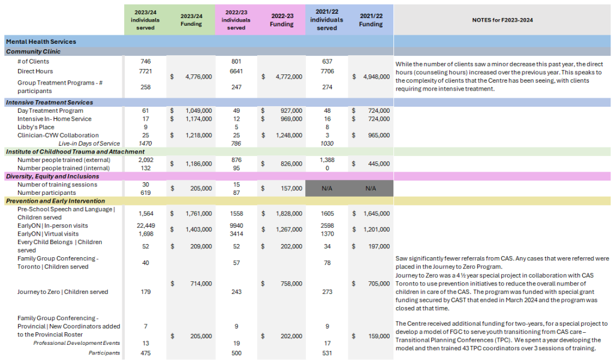
Task: Click the 2023/24 individuals served column header
Action: pyautogui.click(x=145, y=20)
